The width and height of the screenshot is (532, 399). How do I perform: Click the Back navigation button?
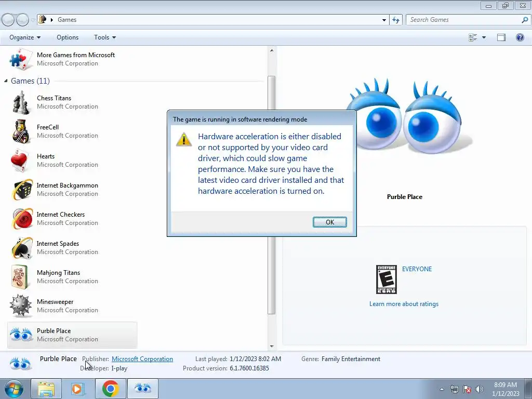coord(8,20)
